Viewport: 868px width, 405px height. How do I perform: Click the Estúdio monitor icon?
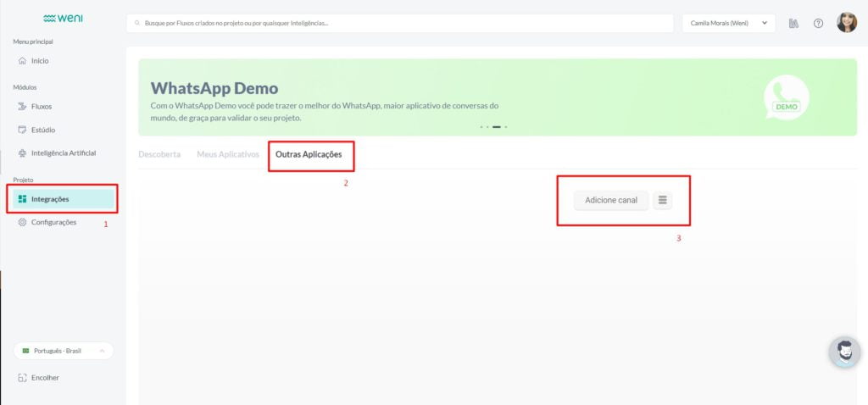click(x=22, y=130)
